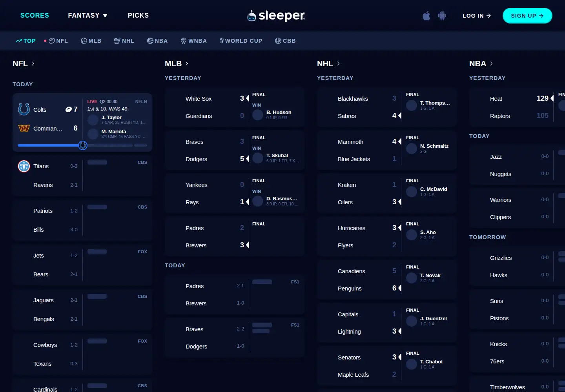Click the Colts game field position marker

83,145
